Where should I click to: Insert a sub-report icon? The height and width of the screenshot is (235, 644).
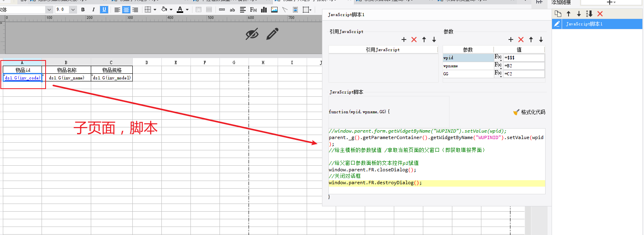(x=295, y=10)
